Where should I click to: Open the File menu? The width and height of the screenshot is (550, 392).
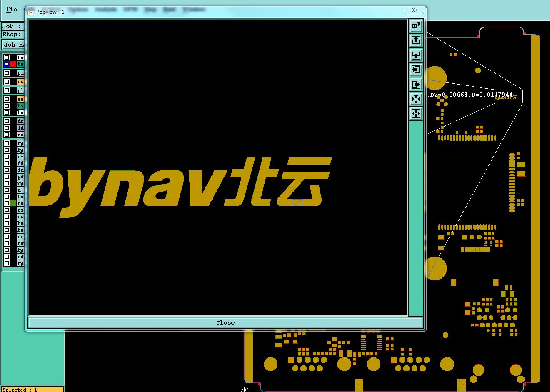click(12, 9)
